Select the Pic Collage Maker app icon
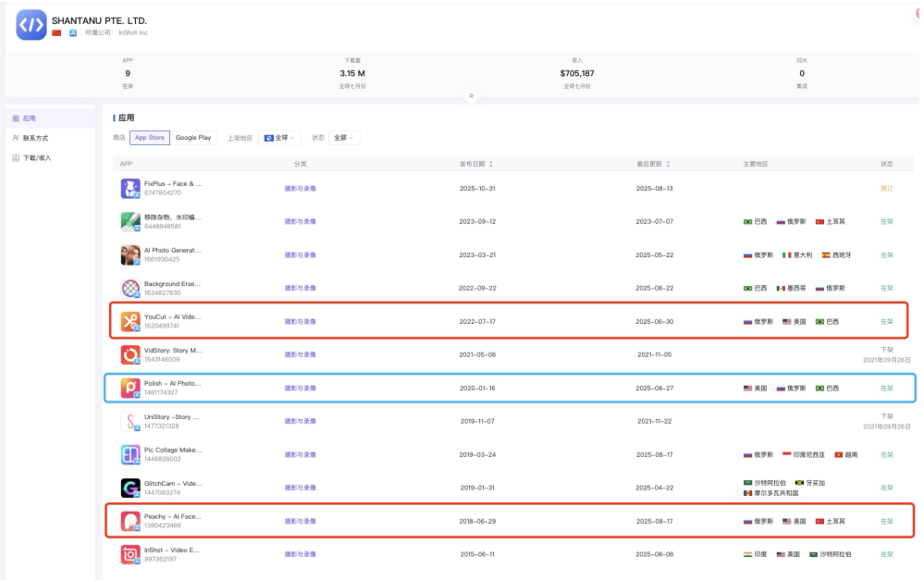This screenshot has height=582, width=924. 130,454
